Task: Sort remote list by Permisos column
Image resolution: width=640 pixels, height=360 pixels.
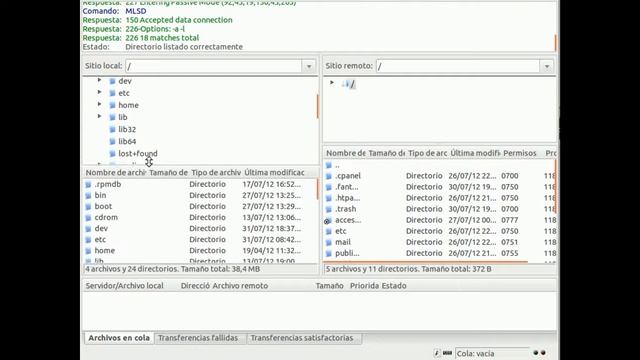Action: point(520,153)
